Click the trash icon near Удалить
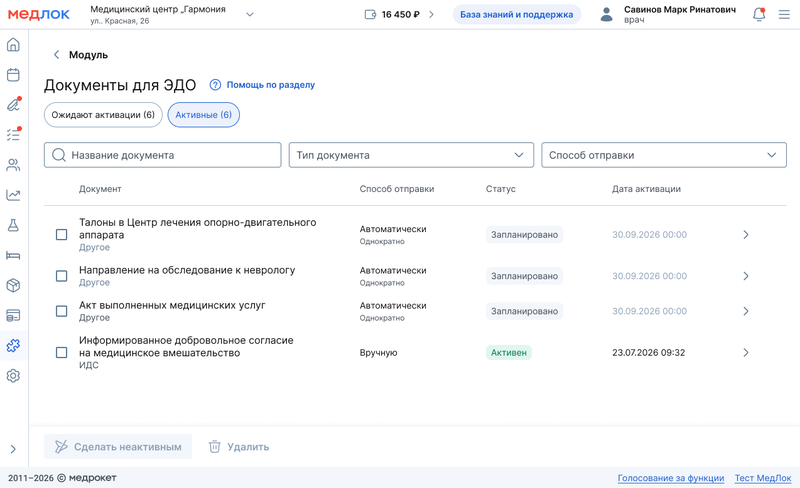800x488 pixels. (215, 447)
